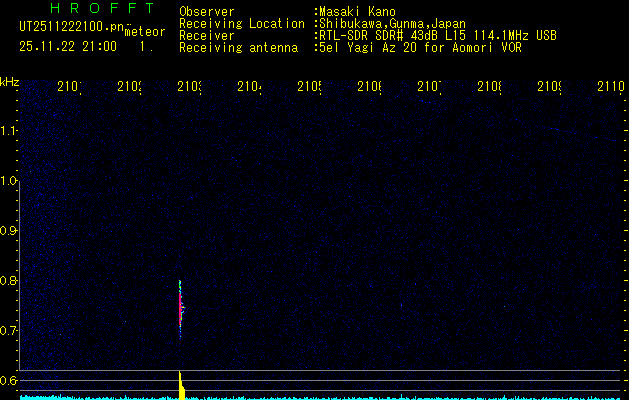
Task: Click the kHz axis unit label
Action: [x=10, y=81]
